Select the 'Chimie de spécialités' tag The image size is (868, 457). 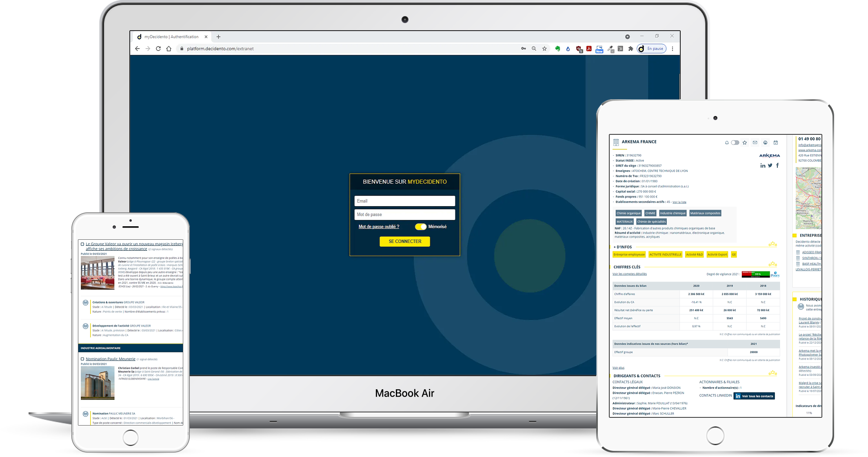[x=651, y=222]
